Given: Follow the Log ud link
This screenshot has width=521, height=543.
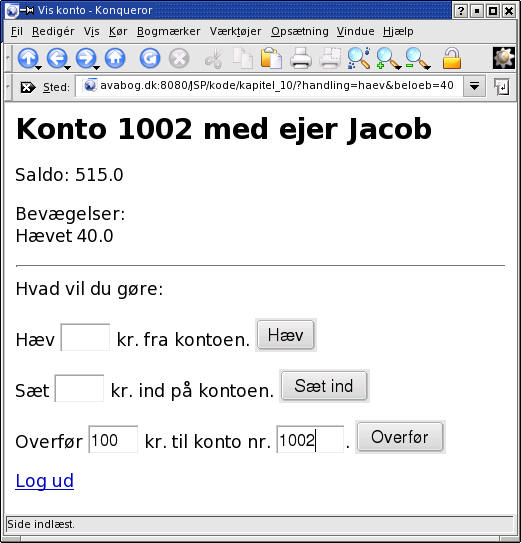Looking at the screenshot, I should coord(45,481).
